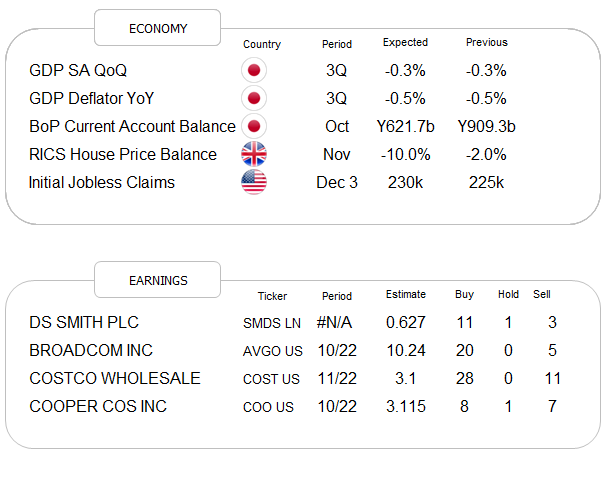The width and height of the screenshot is (606, 477).
Task: Select the RICS House Price Balance label
Action: click(123, 154)
